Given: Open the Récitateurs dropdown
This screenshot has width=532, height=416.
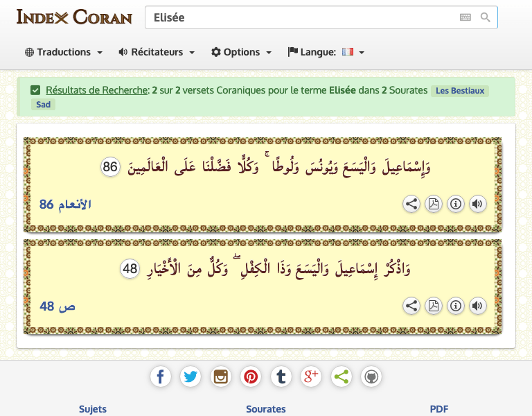Looking at the screenshot, I should (x=157, y=52).
